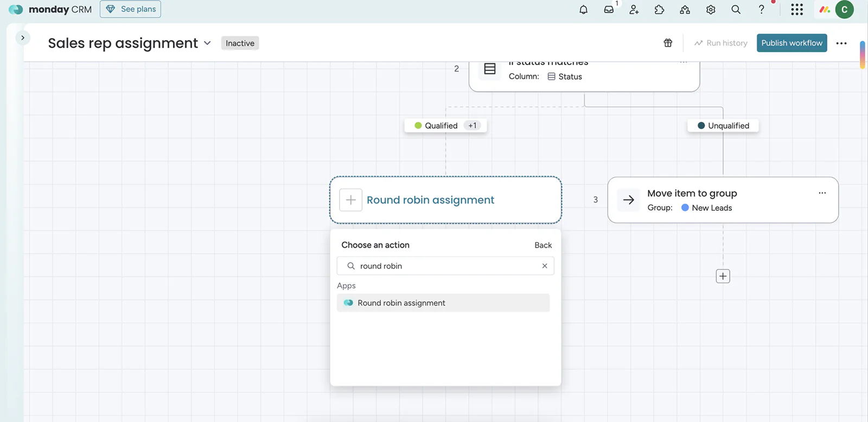
Task: Open the apps marketplace puzzle icon
Action: click(659, 10)
